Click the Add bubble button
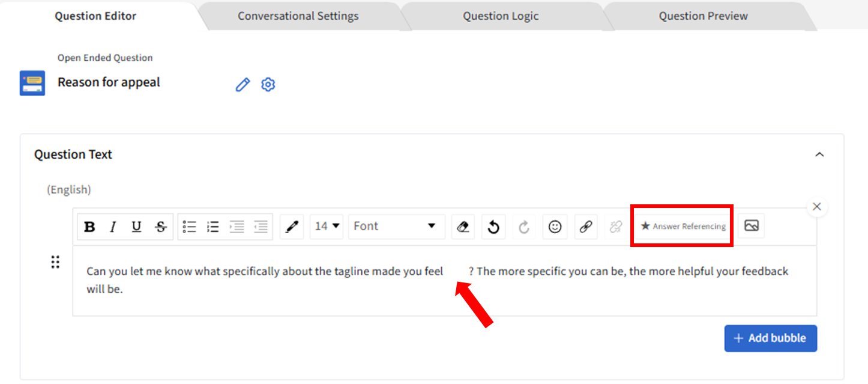 770,338
